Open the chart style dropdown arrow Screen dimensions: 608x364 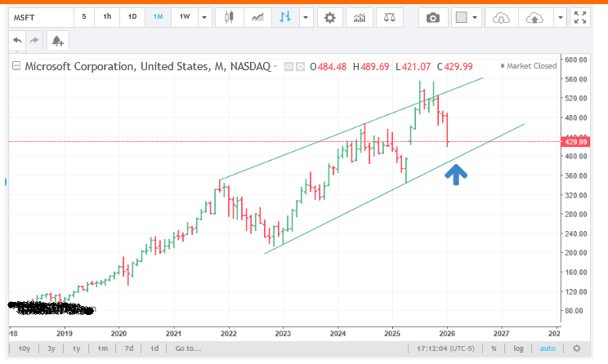(306, 17)
